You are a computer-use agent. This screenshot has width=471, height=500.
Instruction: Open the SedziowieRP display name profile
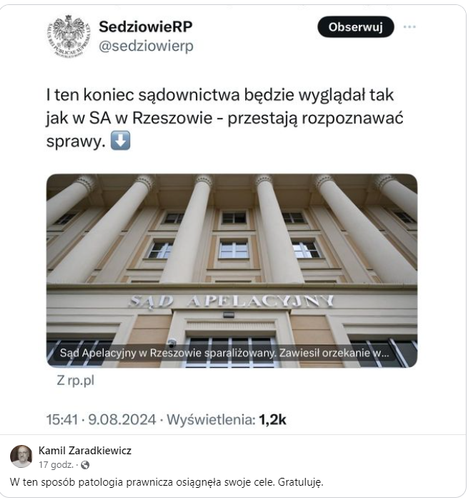146,27
